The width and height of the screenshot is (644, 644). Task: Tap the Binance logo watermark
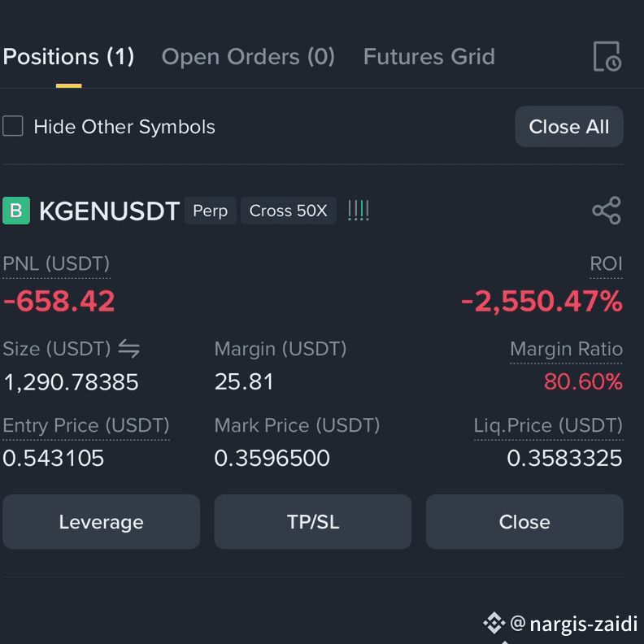tap(494, 623)
